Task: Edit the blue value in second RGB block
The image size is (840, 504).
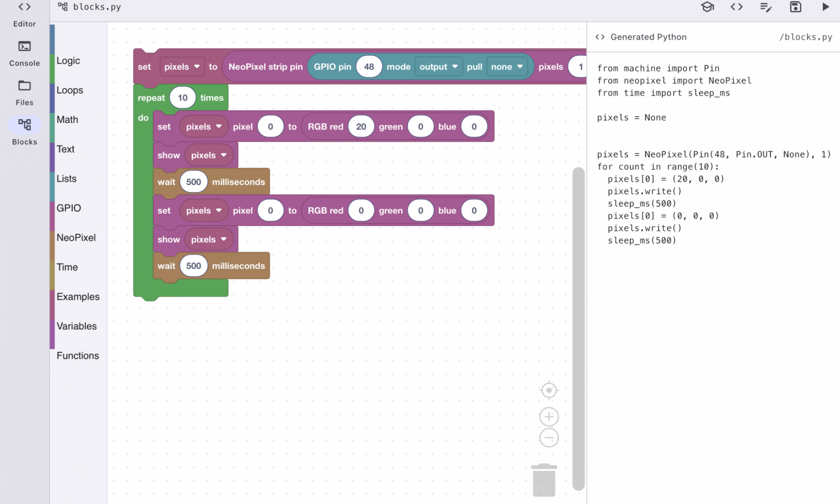Action: (474, 210)
